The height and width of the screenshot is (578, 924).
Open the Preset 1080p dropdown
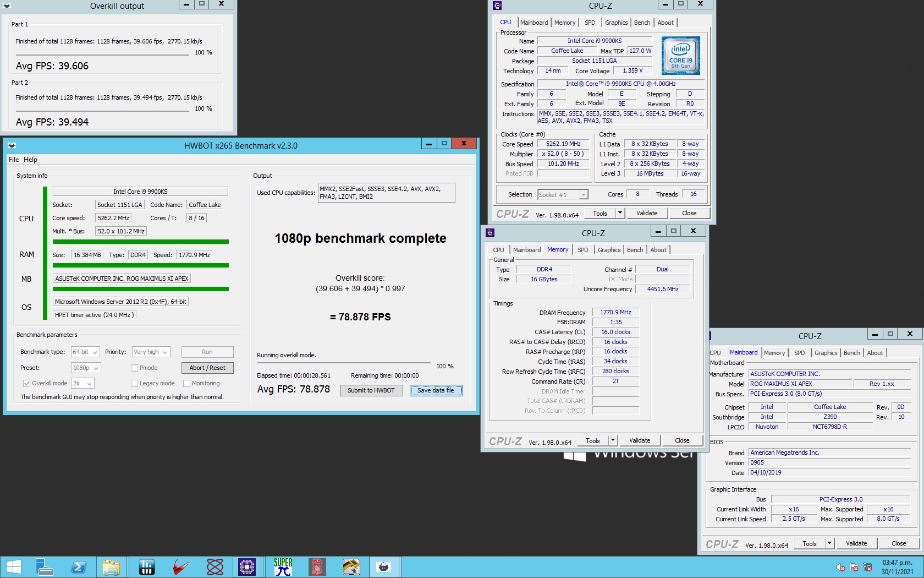[86, 368]
